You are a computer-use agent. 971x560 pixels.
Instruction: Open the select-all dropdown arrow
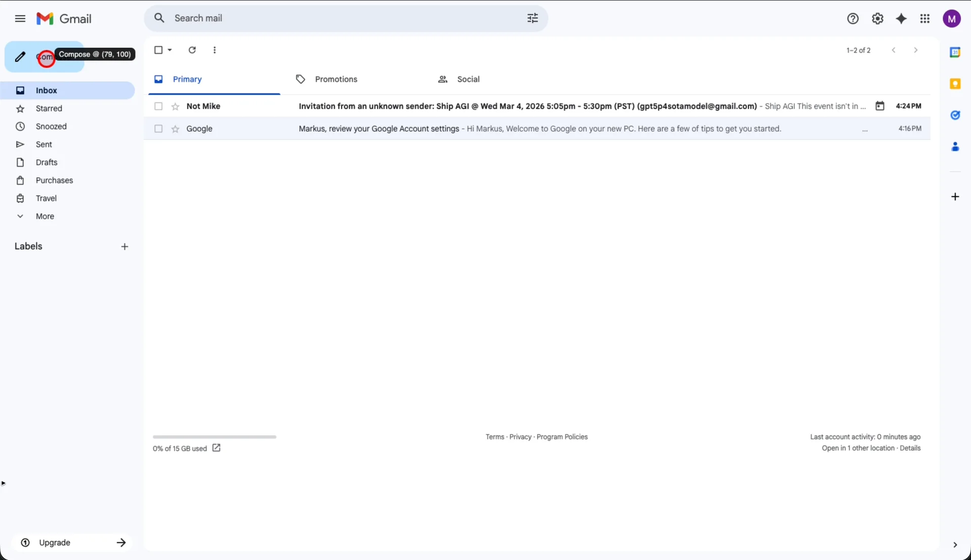click(170, 50)
